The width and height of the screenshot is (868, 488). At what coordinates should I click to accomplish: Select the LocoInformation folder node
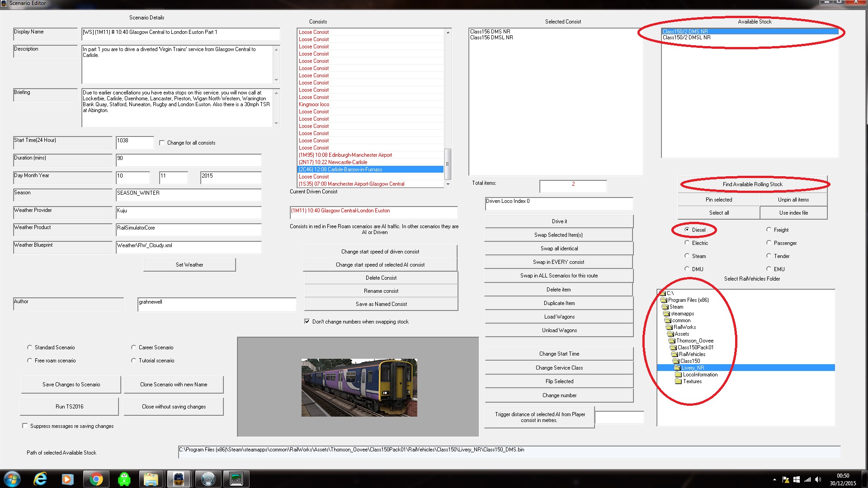[x=700, y=375]
